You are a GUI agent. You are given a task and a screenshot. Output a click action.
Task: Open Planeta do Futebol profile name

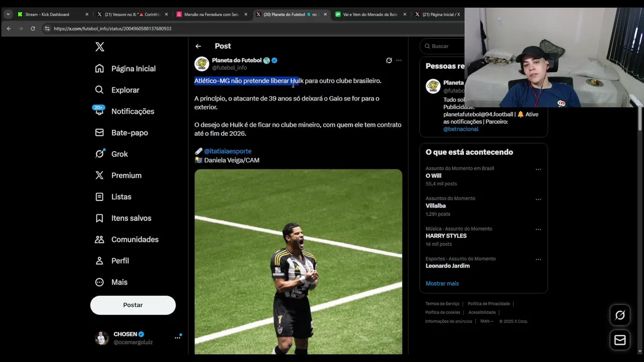point(236,60)
